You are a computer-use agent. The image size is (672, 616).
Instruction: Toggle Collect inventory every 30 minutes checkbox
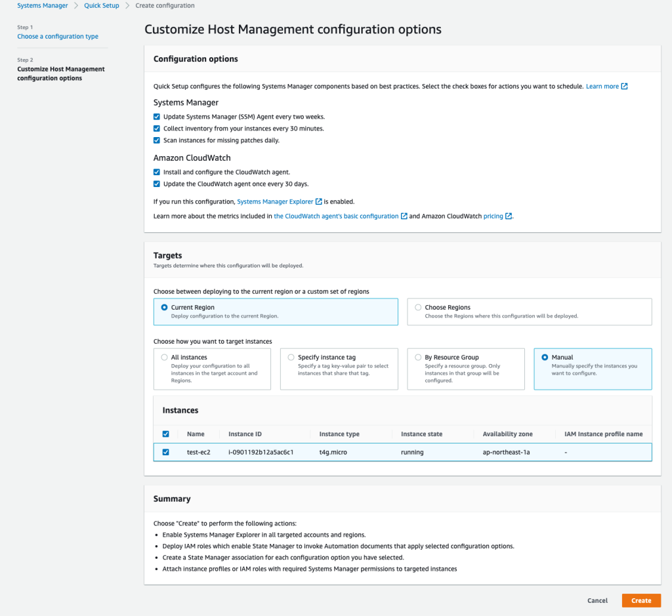click(157, 129)
